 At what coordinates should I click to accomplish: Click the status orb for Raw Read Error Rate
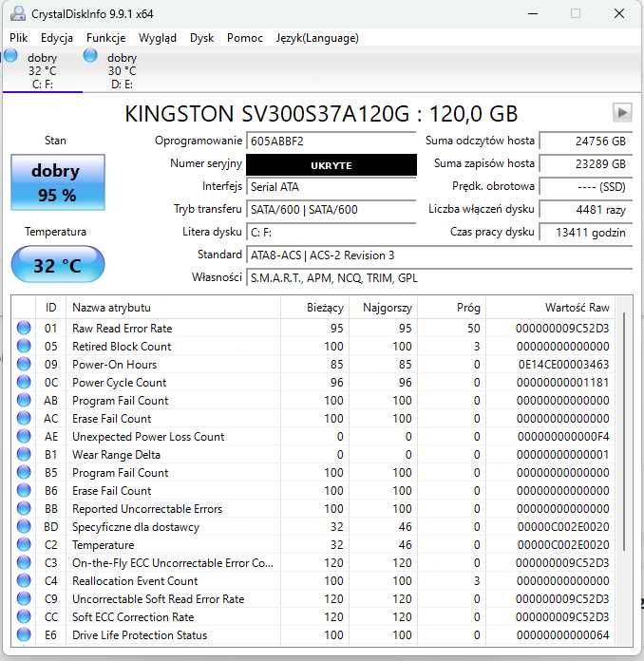(24, 328)
